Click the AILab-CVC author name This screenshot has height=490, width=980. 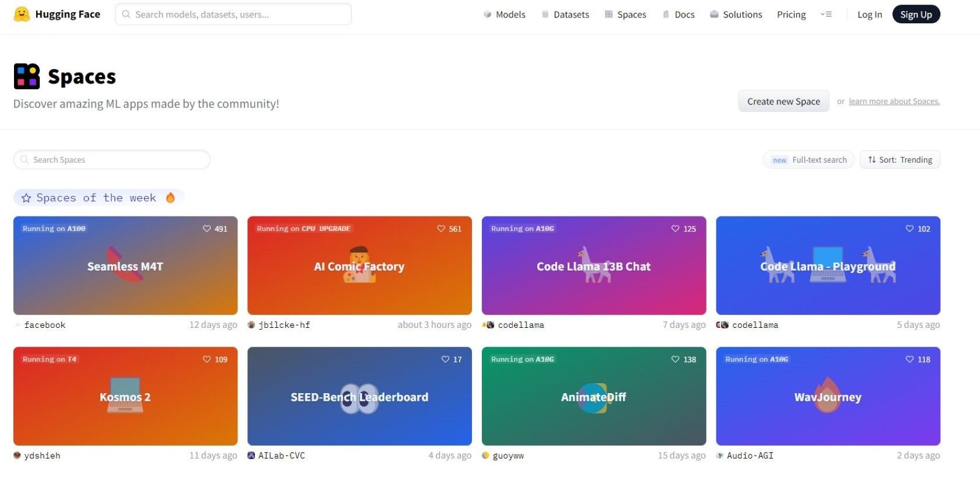282,456
